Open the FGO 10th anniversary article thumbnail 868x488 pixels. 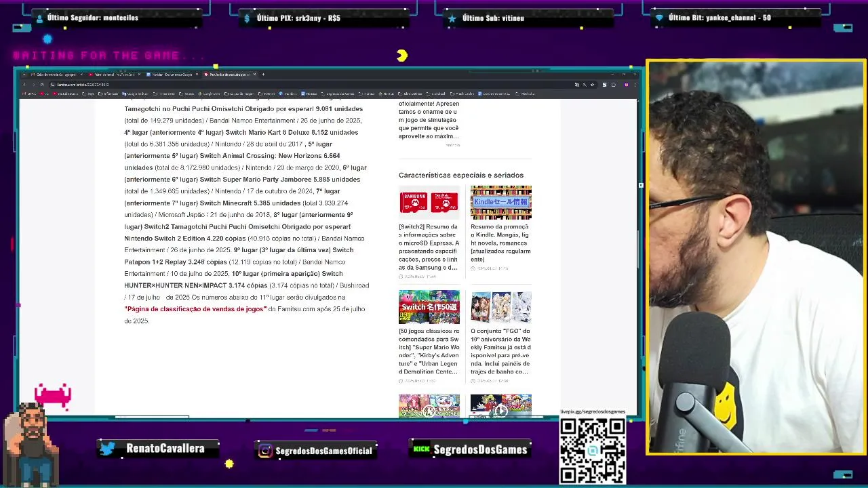point(501,307)
